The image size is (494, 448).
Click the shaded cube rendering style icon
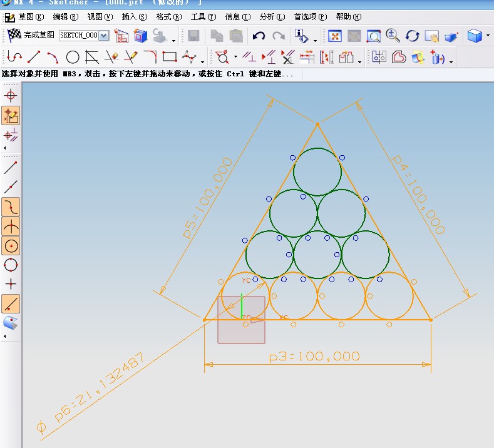pos(475,36)
